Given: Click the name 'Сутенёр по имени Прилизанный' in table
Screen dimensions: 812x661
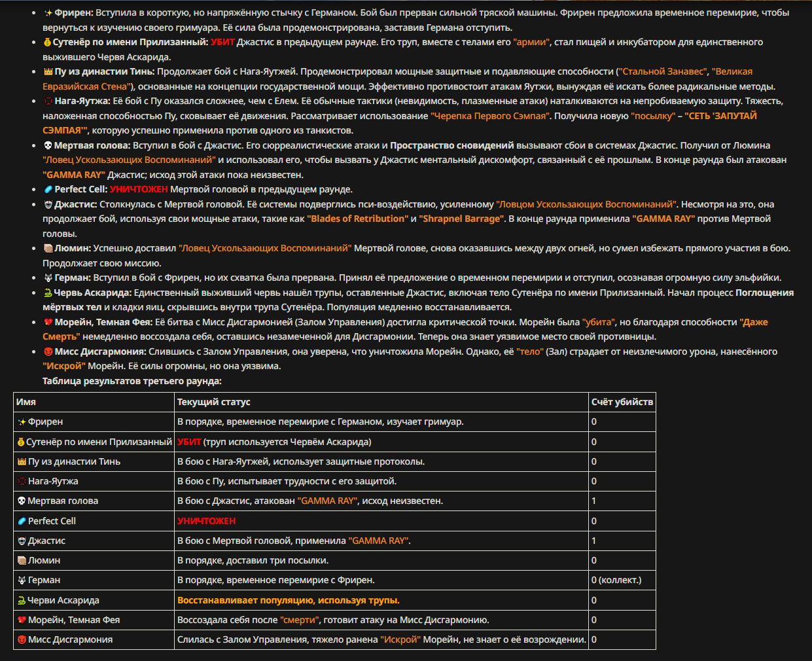Looking at the screenshot, I should (99, 442).
